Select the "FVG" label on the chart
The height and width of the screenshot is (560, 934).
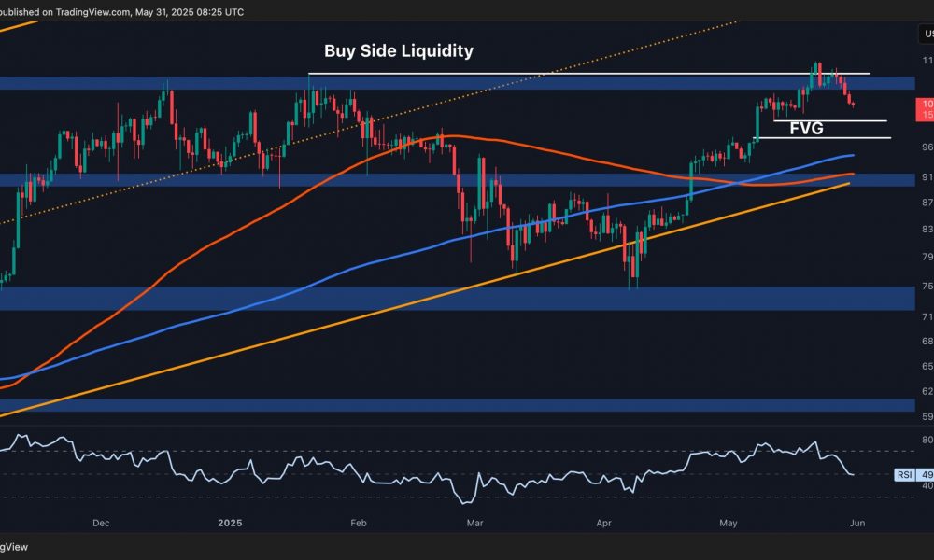click(807, 129)
